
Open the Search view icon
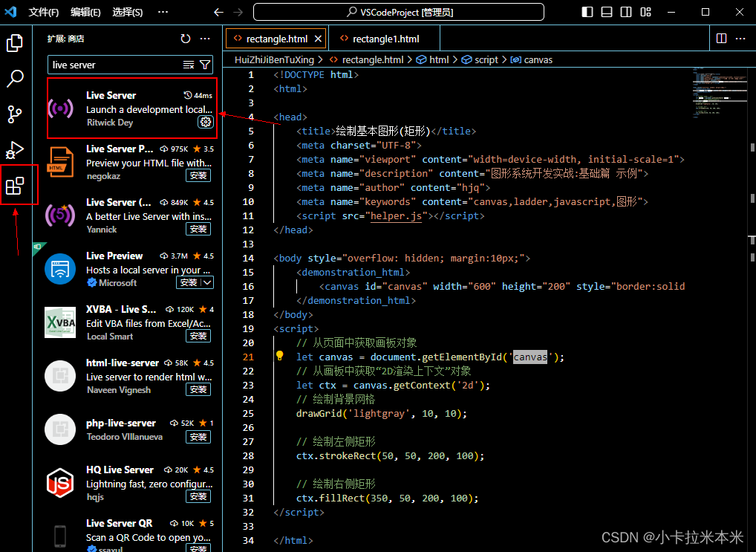[15, 79]
